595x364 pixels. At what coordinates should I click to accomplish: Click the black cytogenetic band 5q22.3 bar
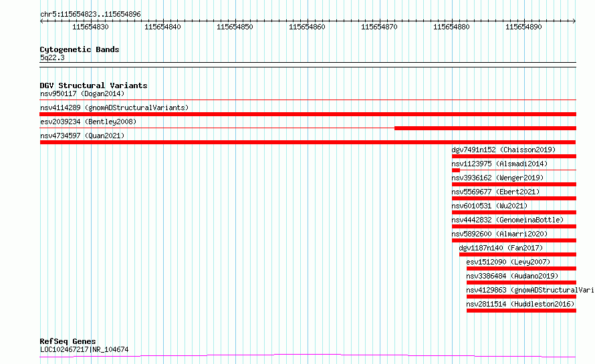(308, 65)
